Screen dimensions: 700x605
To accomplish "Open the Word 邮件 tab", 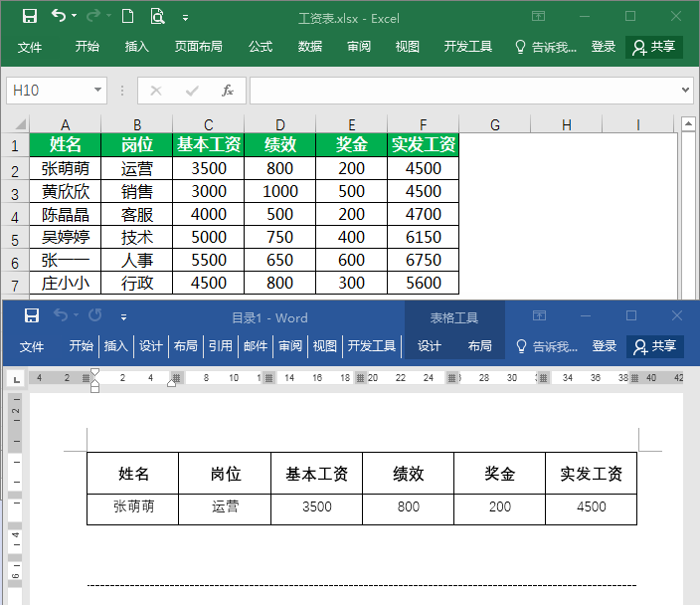I will 256,346.
